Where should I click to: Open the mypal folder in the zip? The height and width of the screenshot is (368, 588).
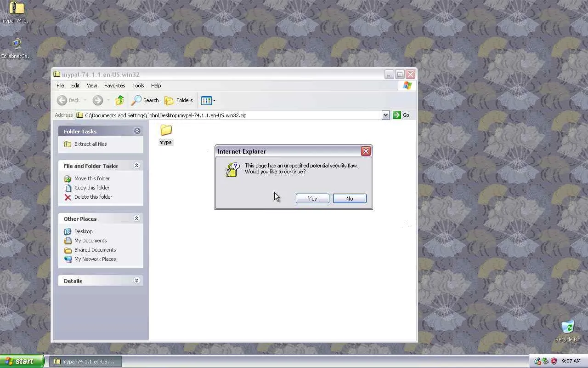[x=166, y=134]
